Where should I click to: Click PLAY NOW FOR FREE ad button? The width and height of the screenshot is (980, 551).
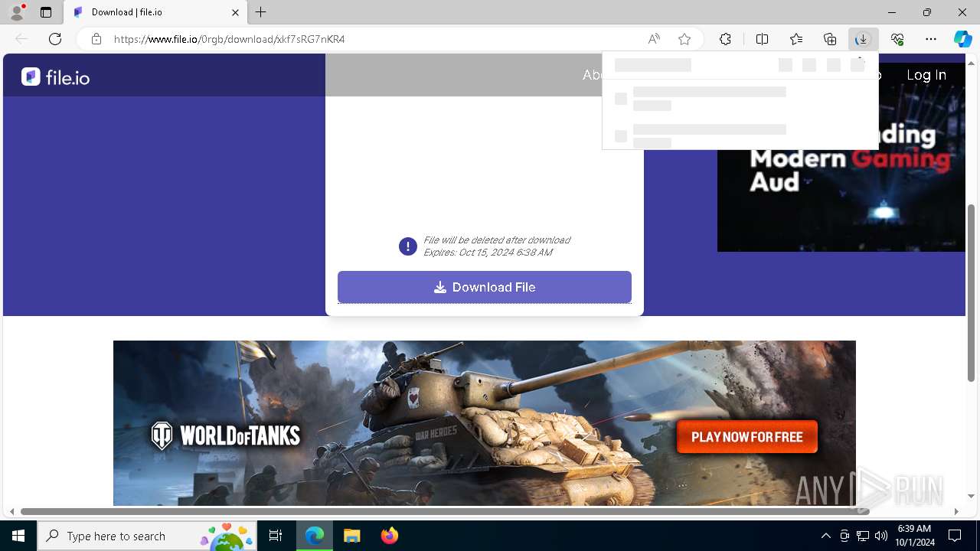747,437
